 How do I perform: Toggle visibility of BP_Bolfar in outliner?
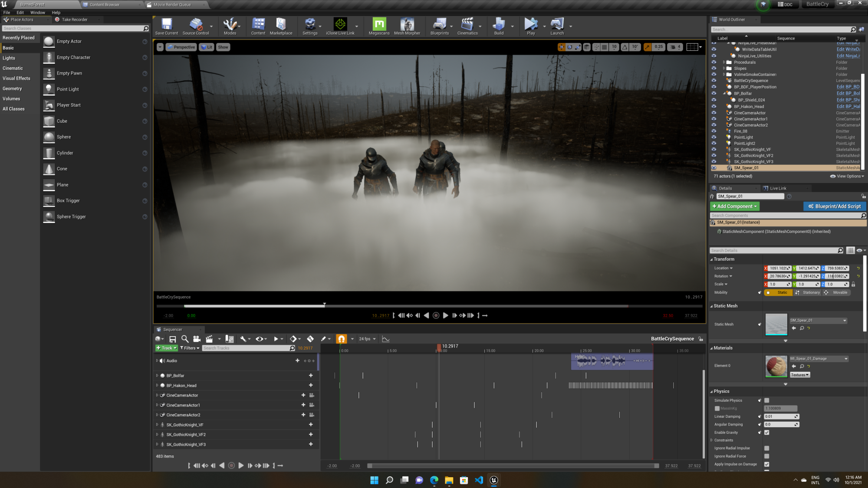tap(713, 93)
